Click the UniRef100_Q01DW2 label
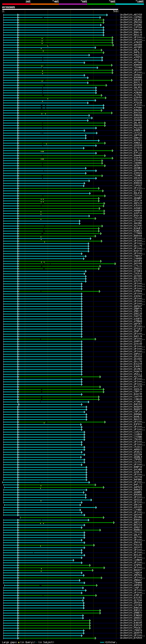 [131, 25]
